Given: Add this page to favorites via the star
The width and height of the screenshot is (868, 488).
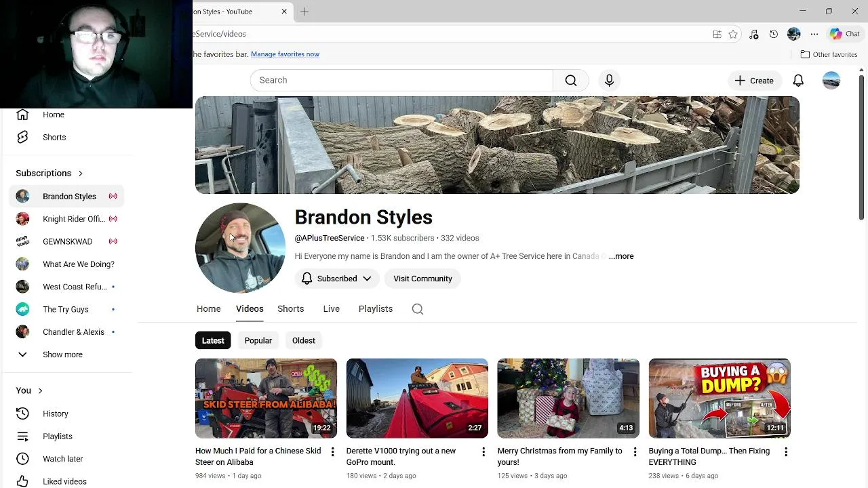Looking at the screenshot, I should [733, 34].
